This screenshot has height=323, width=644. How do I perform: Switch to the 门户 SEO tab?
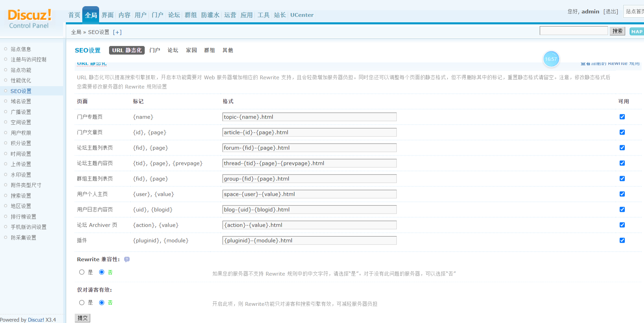[155, 50]
